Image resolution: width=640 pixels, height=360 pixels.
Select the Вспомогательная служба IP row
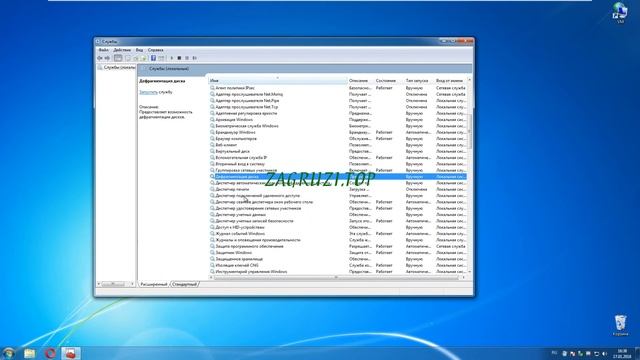338,158
